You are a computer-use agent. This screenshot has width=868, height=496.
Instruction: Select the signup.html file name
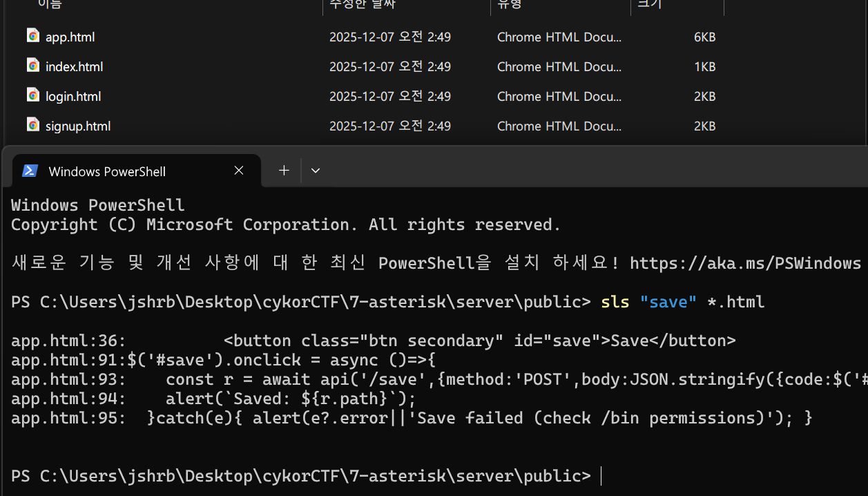(x=78, y=126)
